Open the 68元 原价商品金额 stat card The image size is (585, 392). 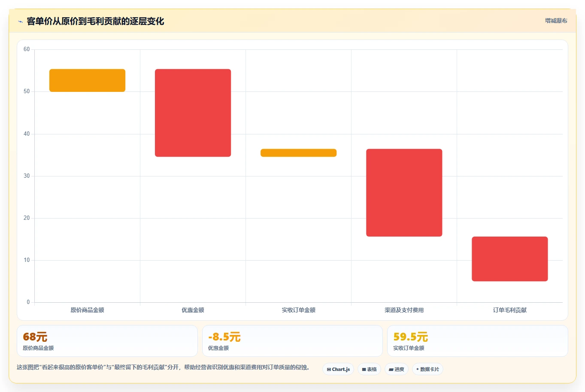(x=107, y=341)
